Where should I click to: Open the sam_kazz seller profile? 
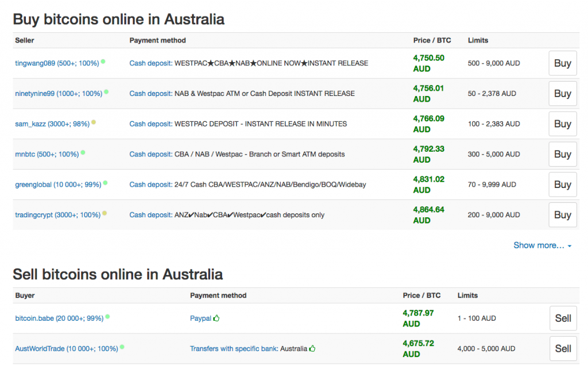(x=51, y=124)
